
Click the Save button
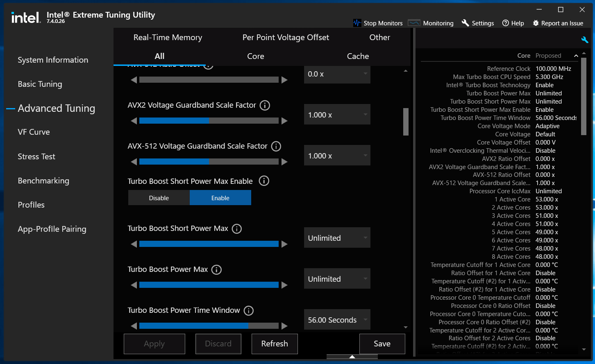[x=382, y=344]
